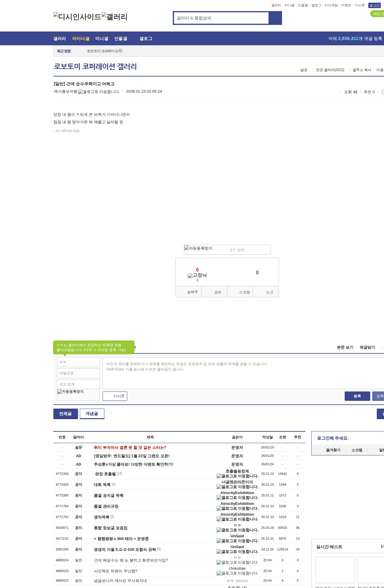Viewport: 384px width, 588px height.
Task: Click top menu 디시게임 link
Action: pyautogui.click(x=331, y=5)
